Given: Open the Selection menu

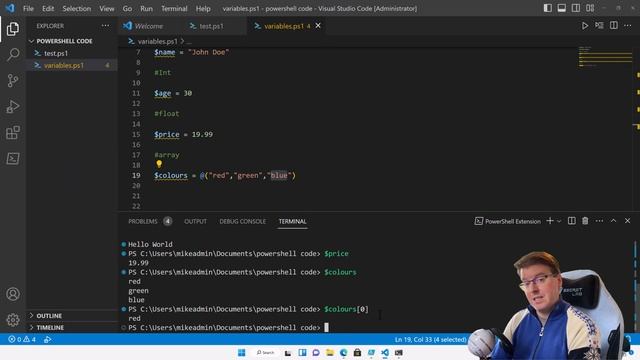Looking at the screenshot, I should 76,9.
